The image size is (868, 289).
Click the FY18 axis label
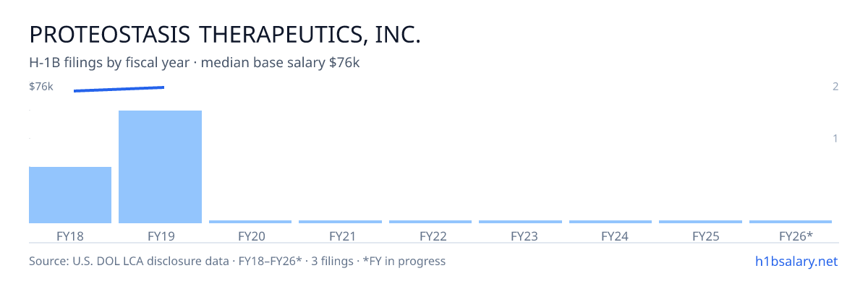(70, 236)
